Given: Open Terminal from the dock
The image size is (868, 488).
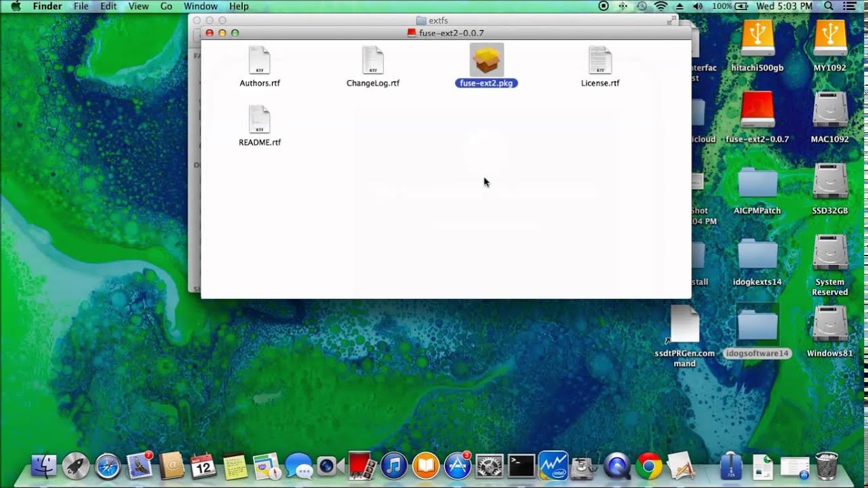Looking at the screenshot, I should click(521, 466).
